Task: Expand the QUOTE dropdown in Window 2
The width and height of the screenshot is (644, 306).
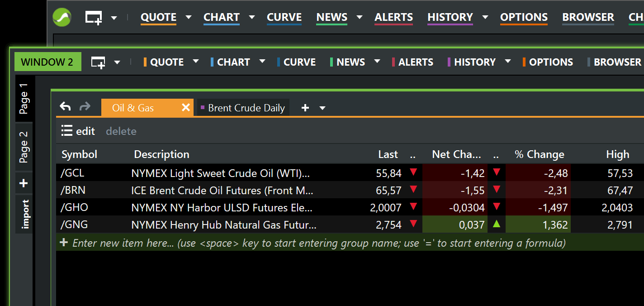Action: [x=196, y=62]
